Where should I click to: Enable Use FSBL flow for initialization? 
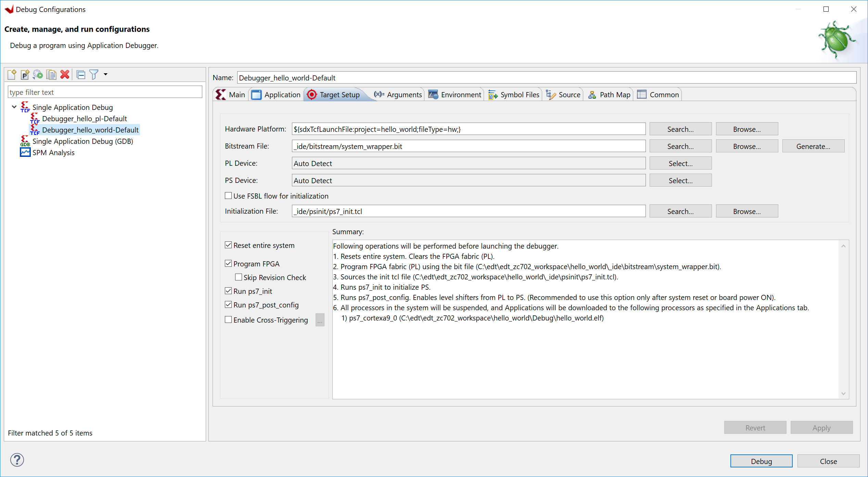point(228,196)
